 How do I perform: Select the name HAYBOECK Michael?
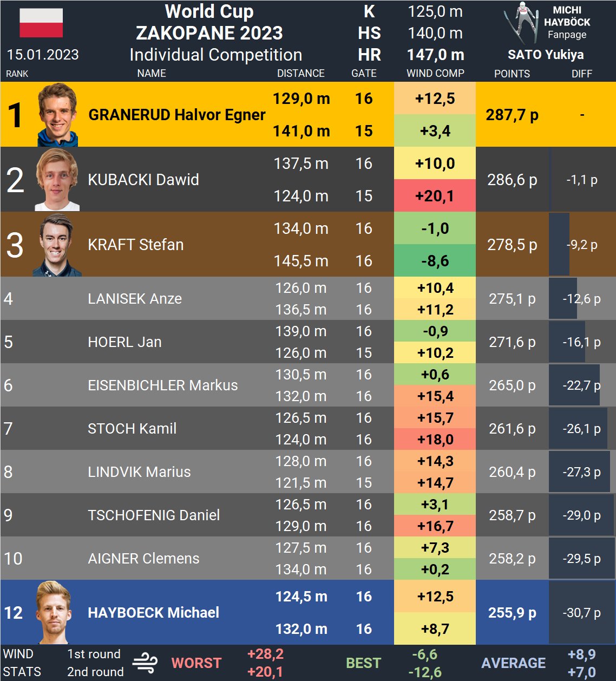[x=154, y=613]
